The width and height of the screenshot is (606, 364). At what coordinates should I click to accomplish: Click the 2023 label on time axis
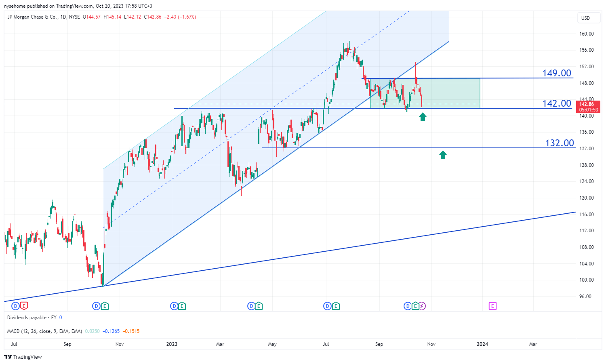(172, 344)
